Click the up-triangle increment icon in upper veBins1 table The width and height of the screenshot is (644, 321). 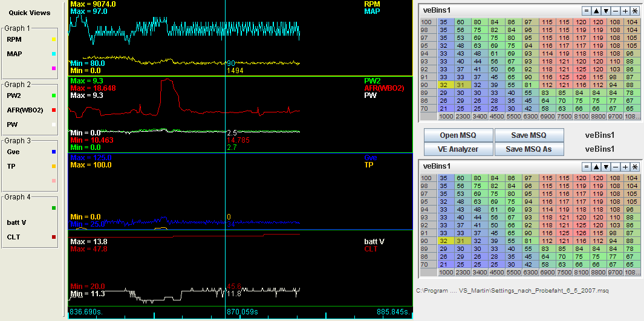[x=596, y=11]
